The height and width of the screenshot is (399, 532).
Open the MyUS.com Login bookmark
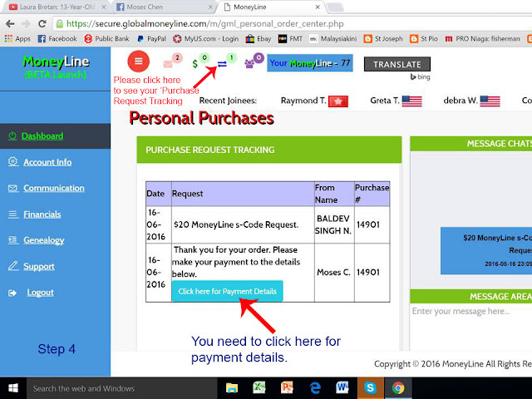[x=205, y=39]
